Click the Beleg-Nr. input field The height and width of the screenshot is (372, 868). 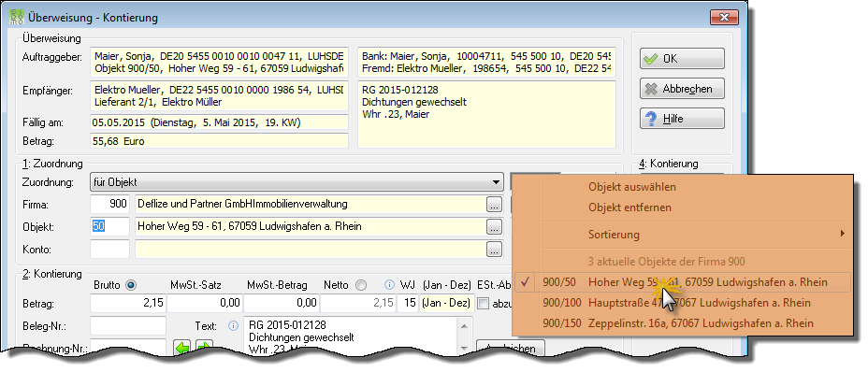(128, 326)
